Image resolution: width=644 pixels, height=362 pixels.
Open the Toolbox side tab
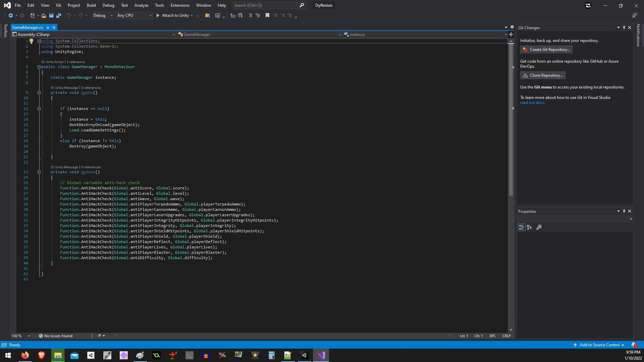click(5, 31)
